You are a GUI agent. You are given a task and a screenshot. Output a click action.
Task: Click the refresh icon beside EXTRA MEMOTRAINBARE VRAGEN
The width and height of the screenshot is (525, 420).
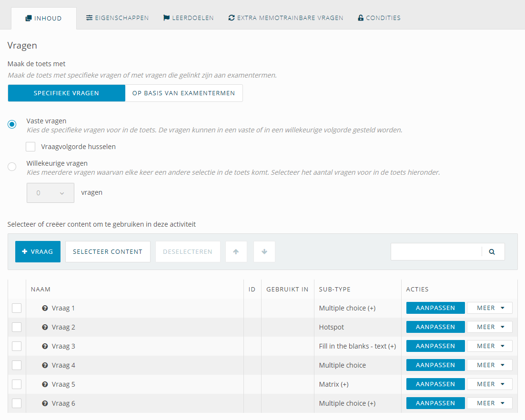tap(231, 18)
